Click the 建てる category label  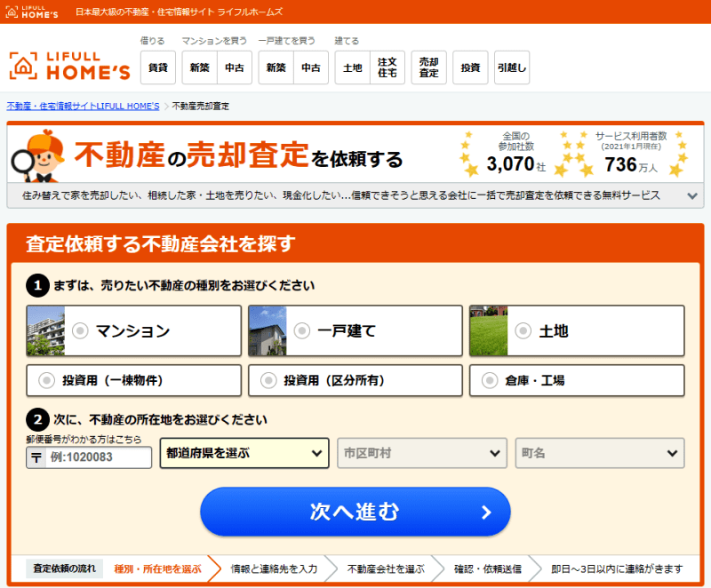(347, 41)
